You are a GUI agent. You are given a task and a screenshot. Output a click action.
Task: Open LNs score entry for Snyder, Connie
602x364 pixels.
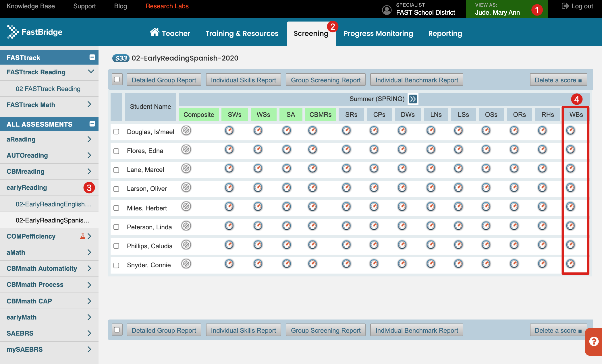click(x=431, y=264)
